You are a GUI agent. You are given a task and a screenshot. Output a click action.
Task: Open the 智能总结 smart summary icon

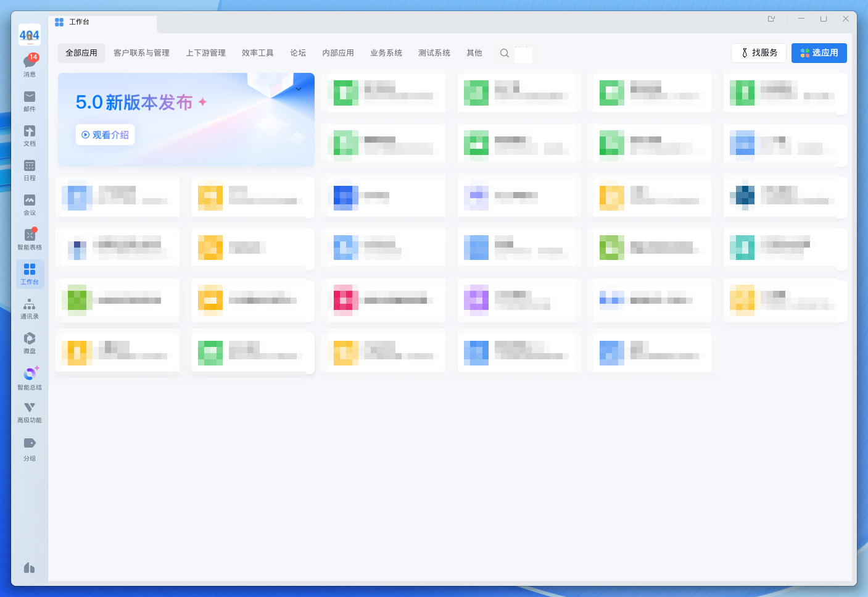click(x=30, y=378)
